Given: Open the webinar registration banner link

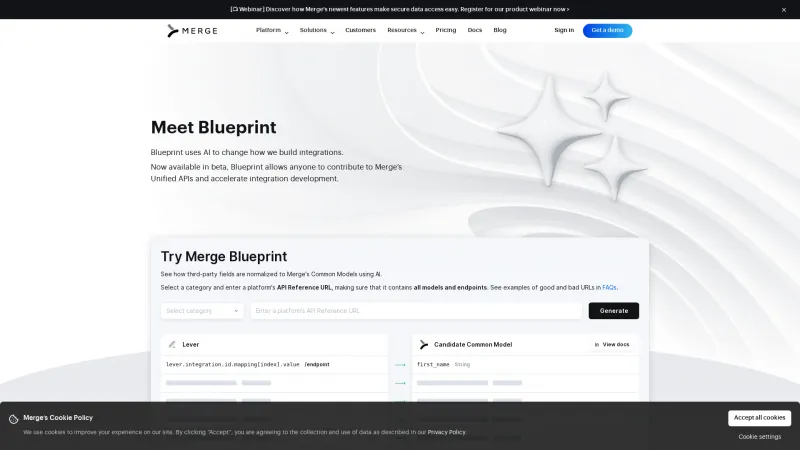Looking at the screenshot, I should (399, 9).
